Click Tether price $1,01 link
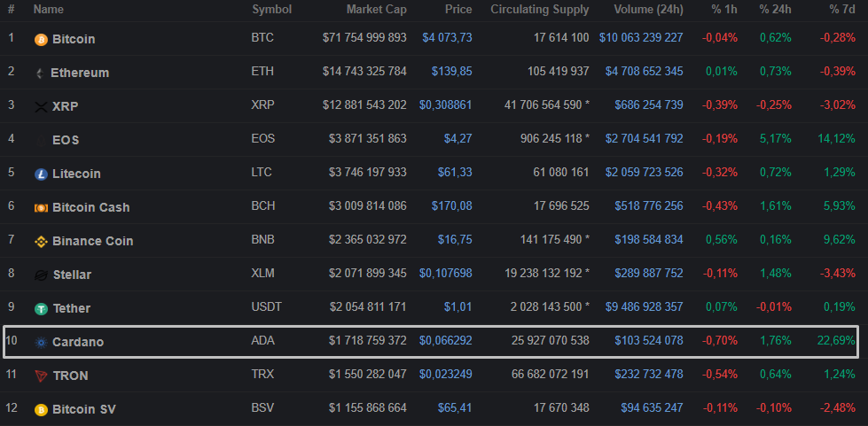This screenshot has height=426, width=868. [x=457, y=306]
